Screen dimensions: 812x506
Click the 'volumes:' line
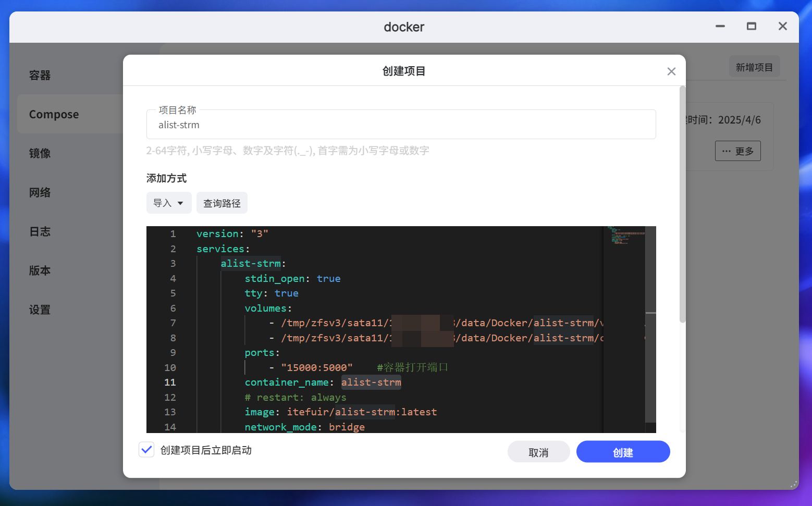pos(268,308)
